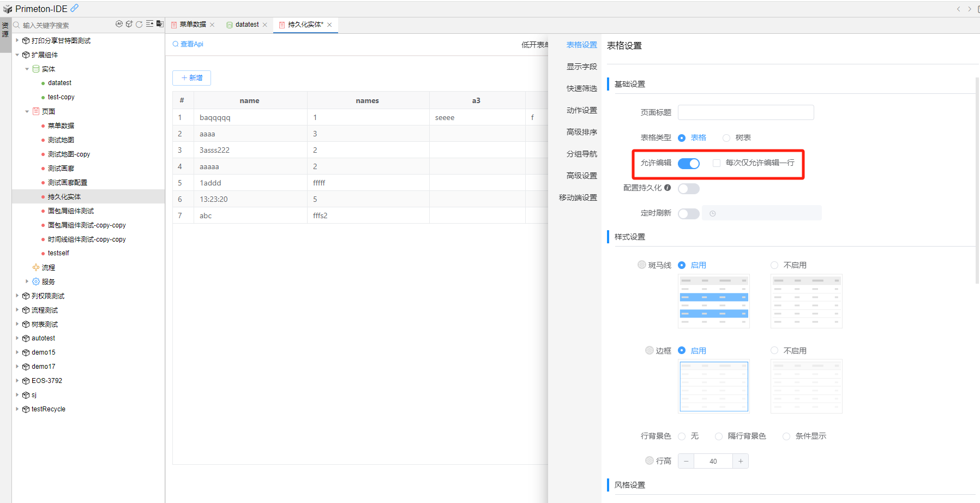Open the 查看Api link
The image size is (980, 503).
(188, 44)
